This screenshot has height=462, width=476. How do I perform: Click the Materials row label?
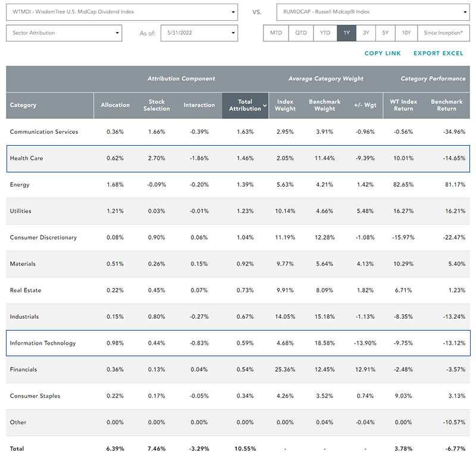23,264
